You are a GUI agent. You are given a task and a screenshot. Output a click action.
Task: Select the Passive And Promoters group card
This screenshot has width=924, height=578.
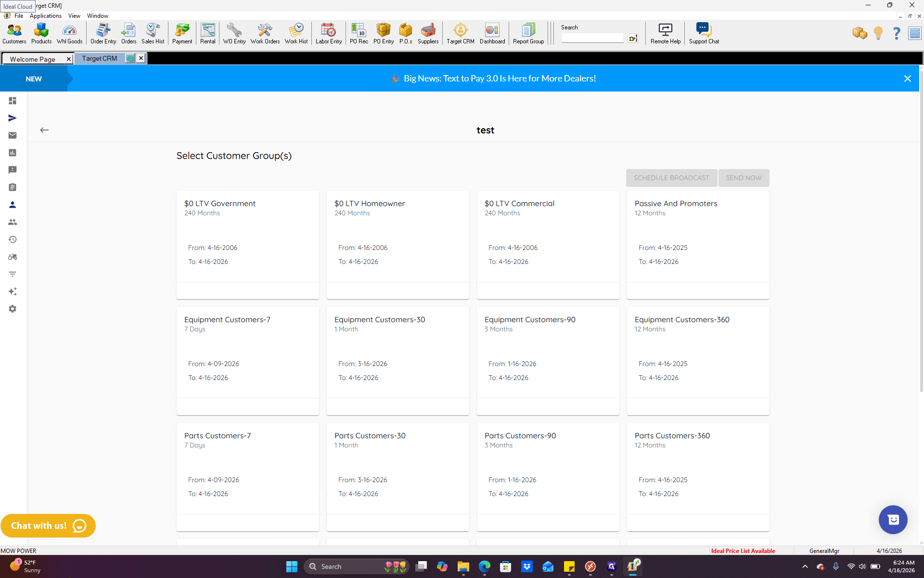pos(698,245)
